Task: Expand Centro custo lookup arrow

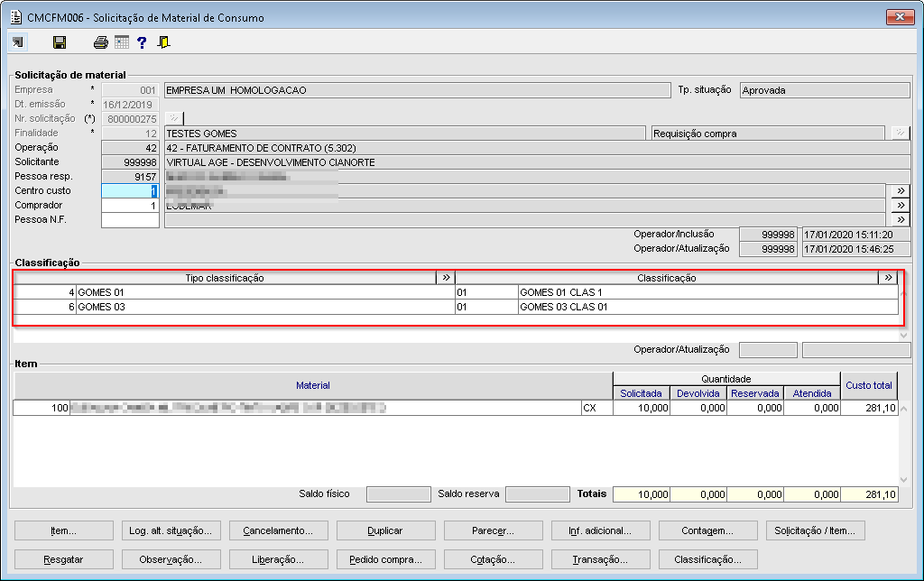Action: (900, 191)
